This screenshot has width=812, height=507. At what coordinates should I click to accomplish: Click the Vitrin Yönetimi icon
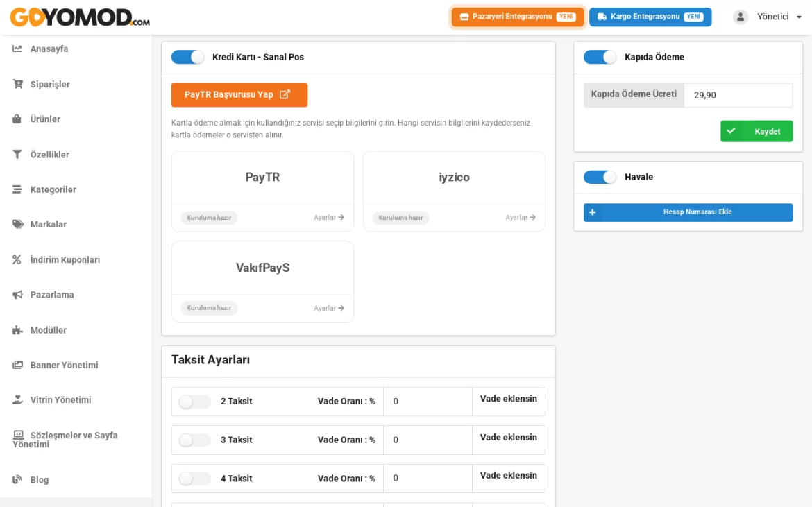17,399
